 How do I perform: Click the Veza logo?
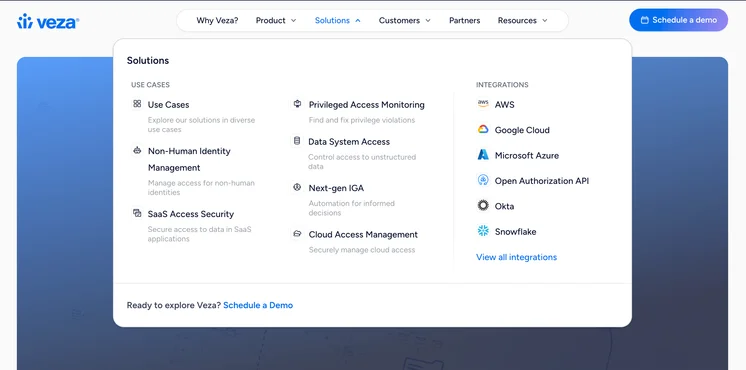[x=48, y=21]
